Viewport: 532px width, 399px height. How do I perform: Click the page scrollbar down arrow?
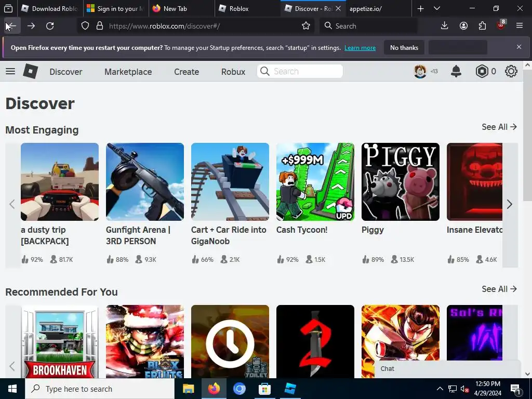pyautogui.click(x=528, y=374)
